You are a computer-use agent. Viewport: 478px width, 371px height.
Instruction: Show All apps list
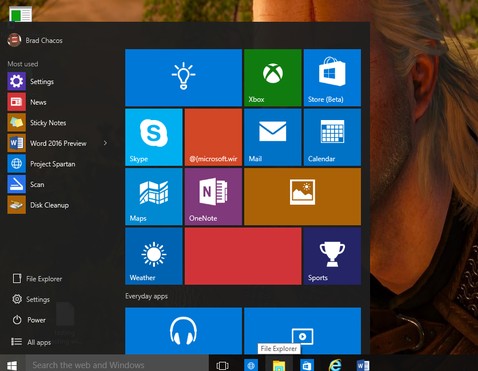[31, 342]
